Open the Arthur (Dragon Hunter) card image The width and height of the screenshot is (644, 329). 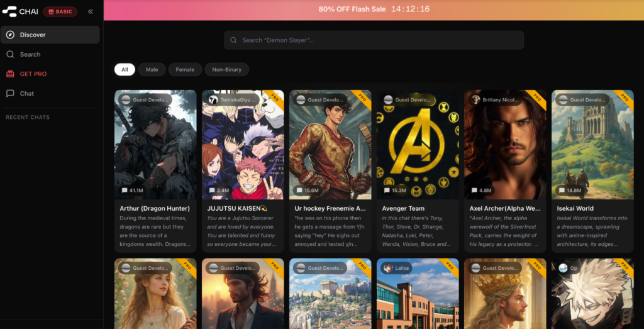point(155,145)
